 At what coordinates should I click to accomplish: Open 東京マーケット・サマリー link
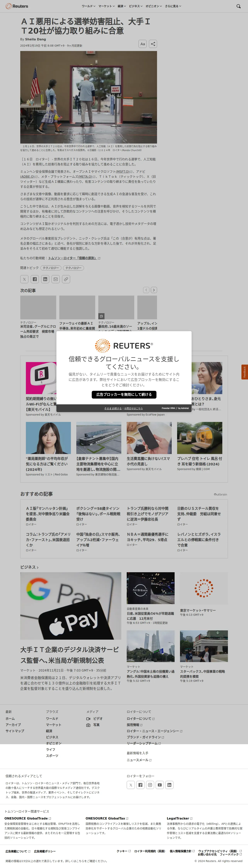click(x=198, y=610)
